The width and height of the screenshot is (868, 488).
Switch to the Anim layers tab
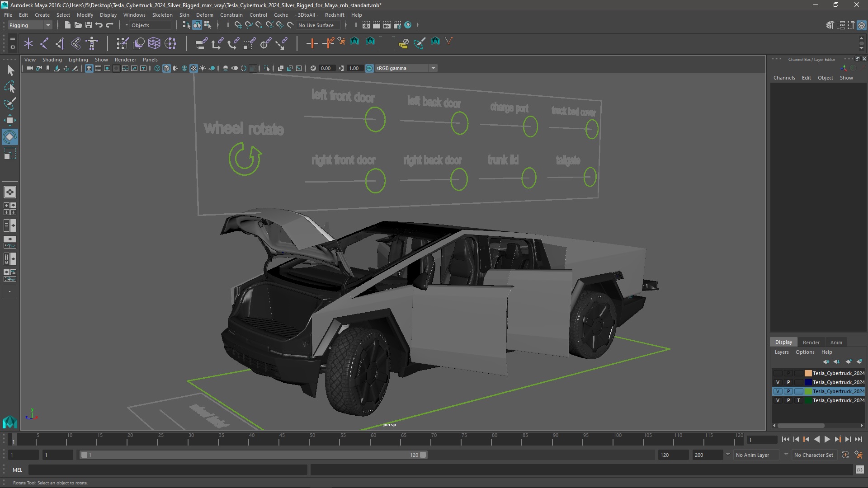(836, 343)
